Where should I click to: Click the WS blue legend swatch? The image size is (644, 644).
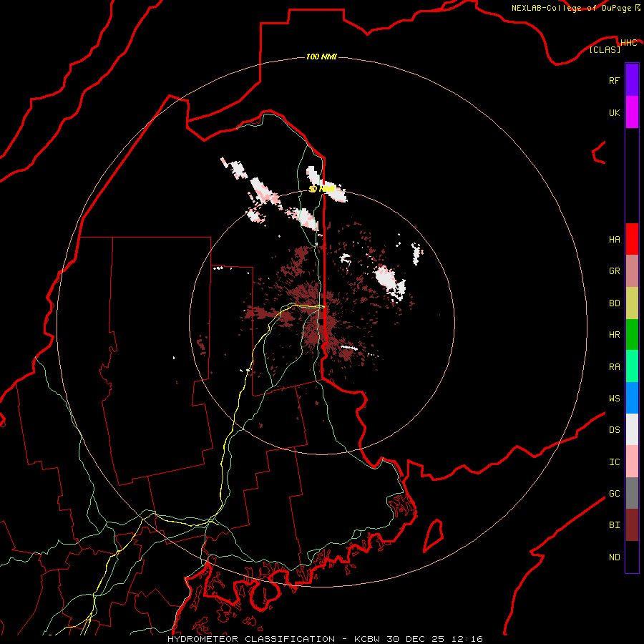click(x=632, y=398)
